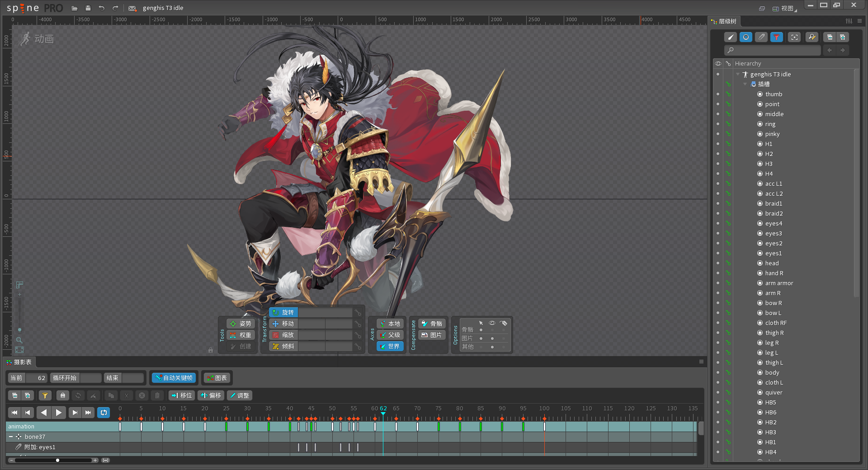Toggle attachments paperclip filter in tree
The image size is (868, 470).
pos(761,37)
